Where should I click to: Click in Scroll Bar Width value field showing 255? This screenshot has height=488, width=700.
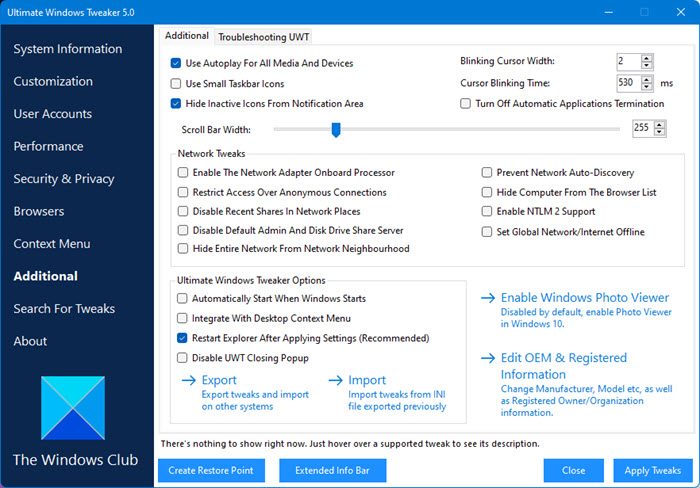[x=643, y=128]
